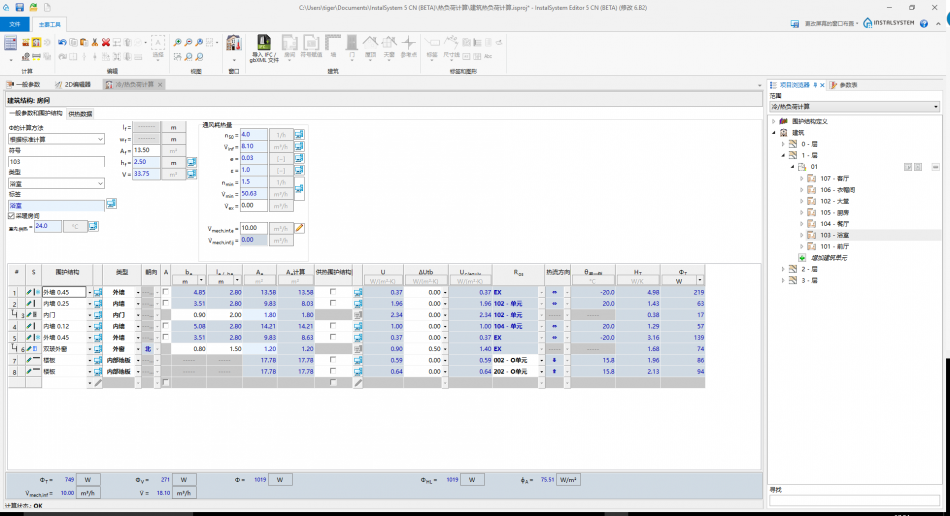
Task: Click the 符号 input field containing 103
Action: tap(56, 161)
